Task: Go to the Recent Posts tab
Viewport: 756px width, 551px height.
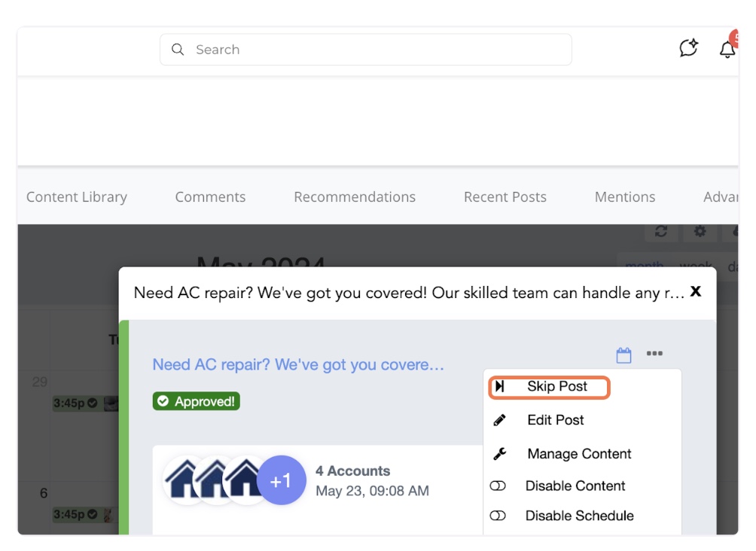Action: coord(505,197)
